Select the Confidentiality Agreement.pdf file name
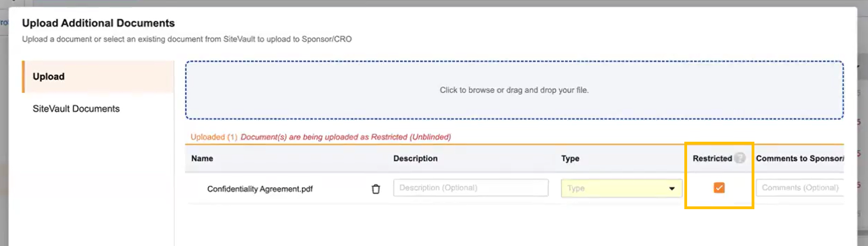Image resolution: width=868 pixels, height=246 pixels. point(260,189)
